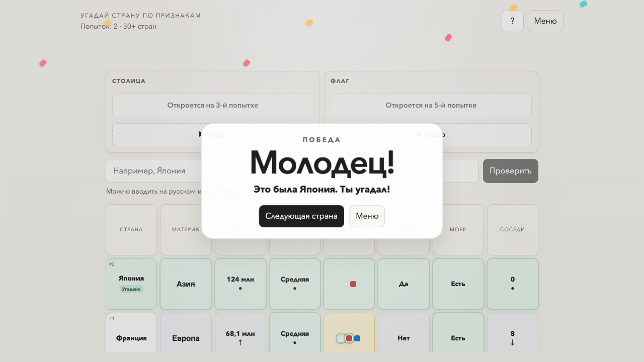Click "Меню" inside the victory popup

coord(367,216)
